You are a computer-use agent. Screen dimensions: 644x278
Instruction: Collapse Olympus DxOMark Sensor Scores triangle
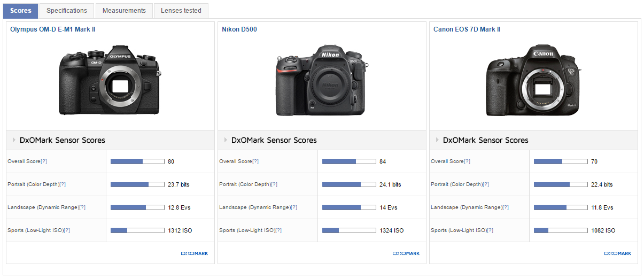pos(14,140)
